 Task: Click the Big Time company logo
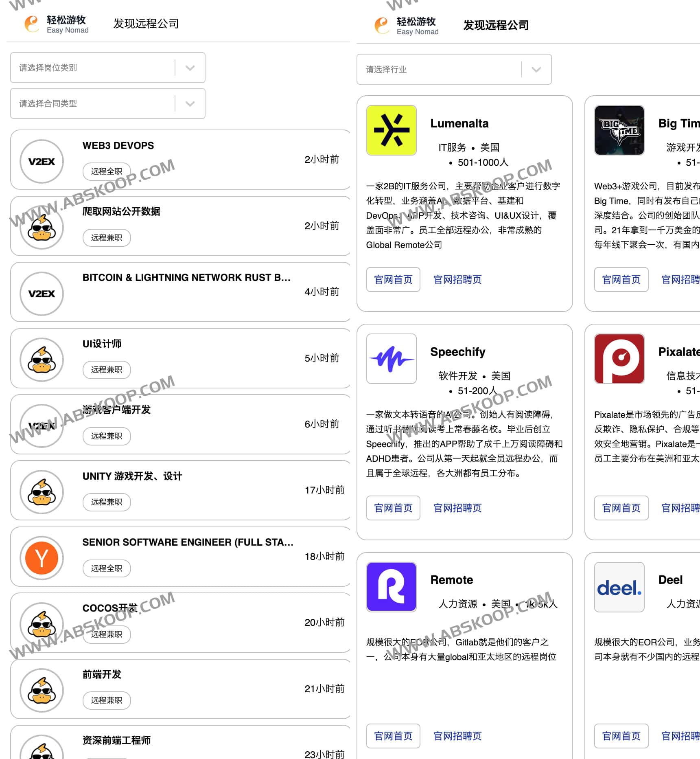pos(619,130)
